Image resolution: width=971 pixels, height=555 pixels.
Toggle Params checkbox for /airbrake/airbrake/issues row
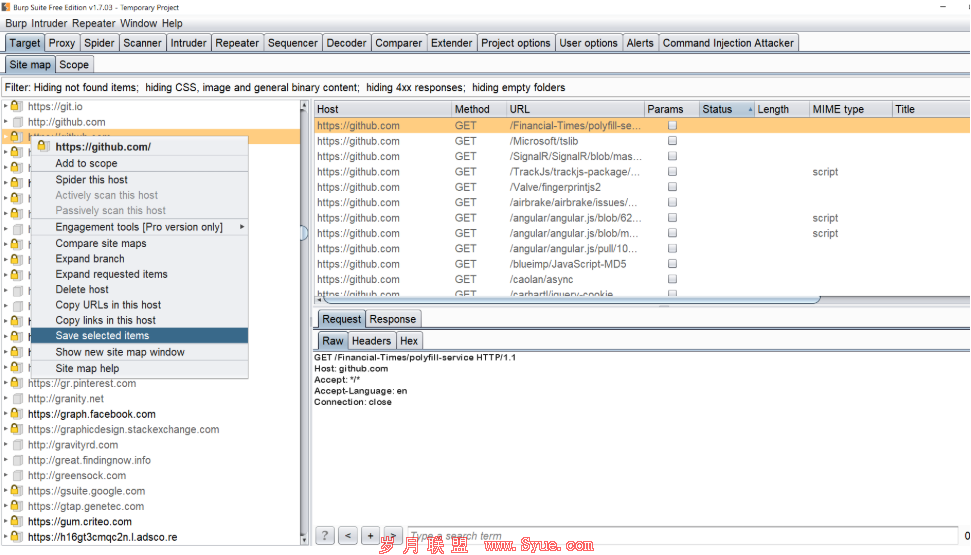(673, 203)
